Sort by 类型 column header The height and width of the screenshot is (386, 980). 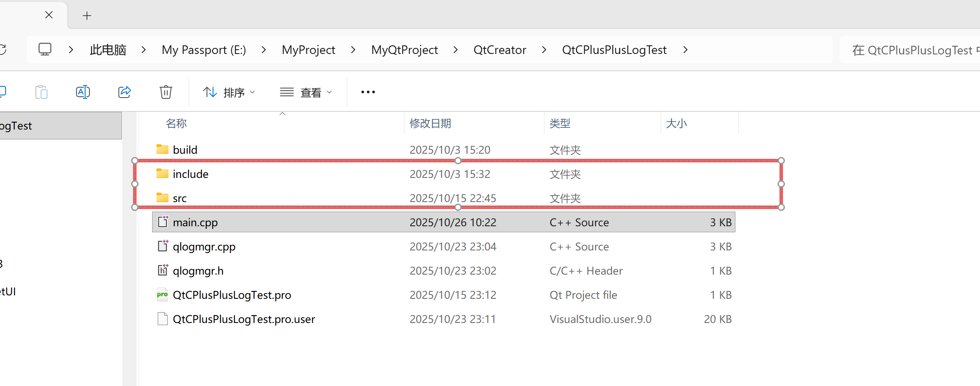(x=560, y=123)
